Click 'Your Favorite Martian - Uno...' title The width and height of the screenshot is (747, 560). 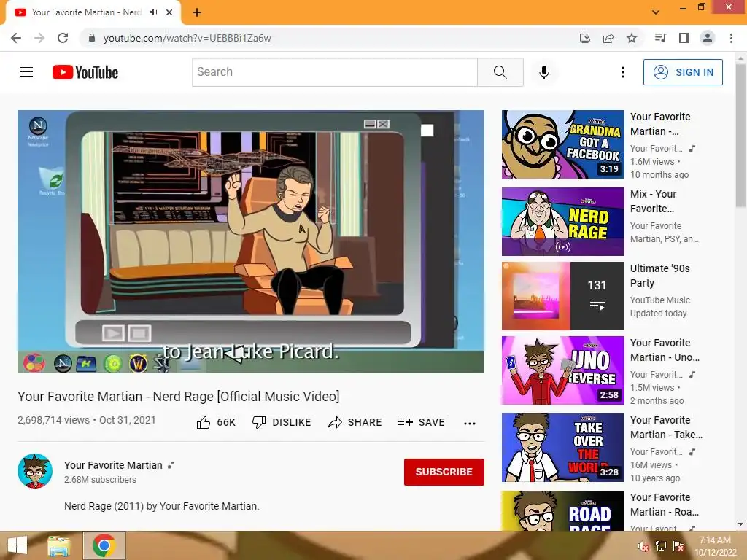click(665, 350)
